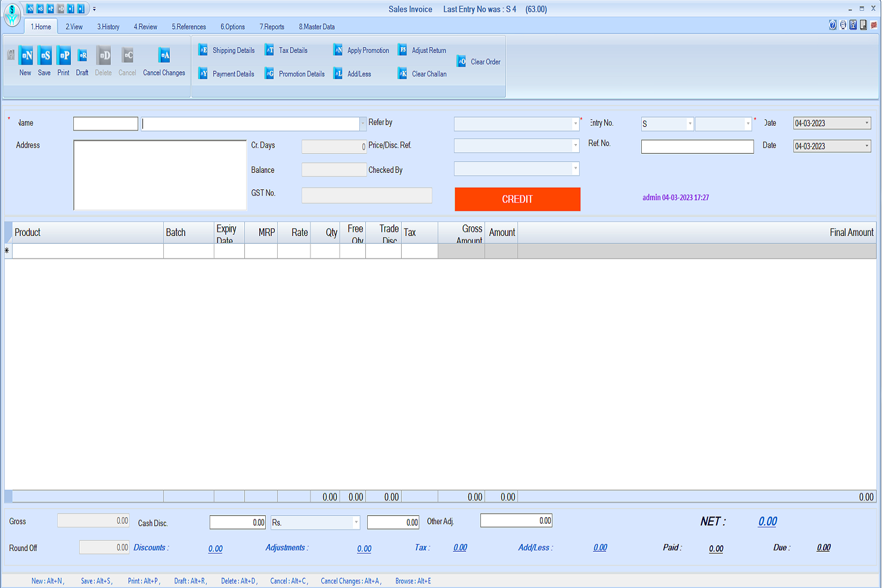This screenshot has width=882, height=588.
Task: Click the New invoice icon
Action: [x=26, y=56]
